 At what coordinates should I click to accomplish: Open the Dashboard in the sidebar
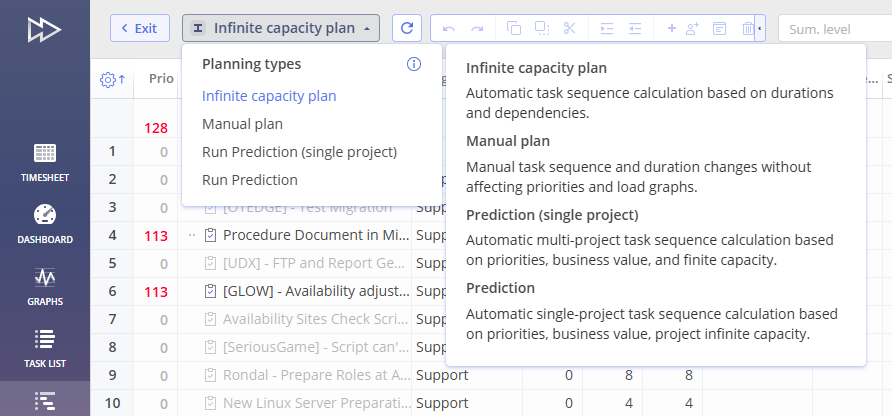coord(45,225)
